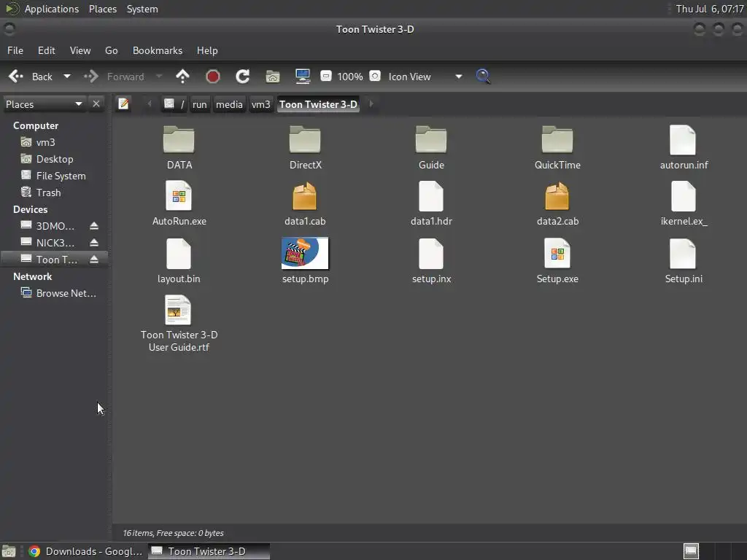This screenshot has width=747, height=560.
Task: Navigate to the run path segment
Action: [x=200, y=104]
